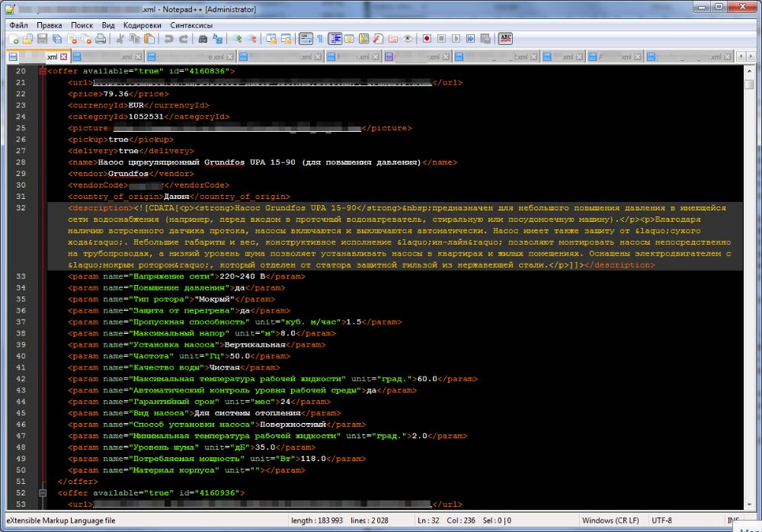Viewport: 762px width, 532px height.
Task: Undo the last edit via toolbar
Action: 168,38
